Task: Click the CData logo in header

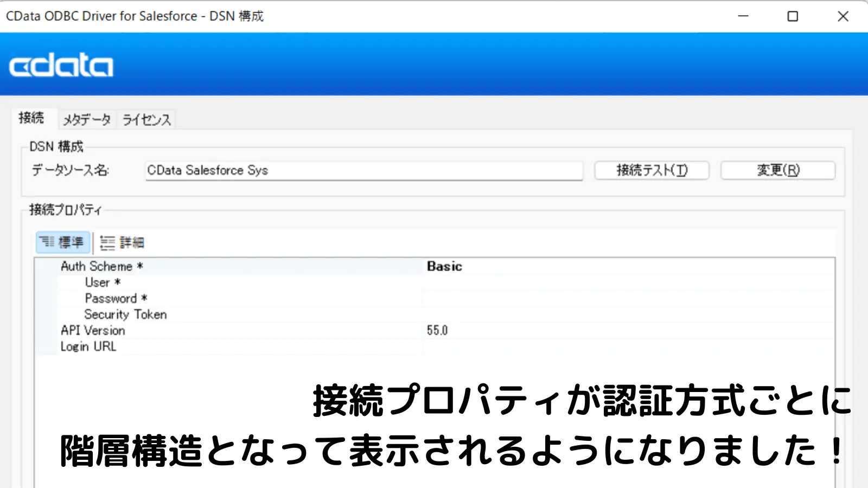Action: 61,66
